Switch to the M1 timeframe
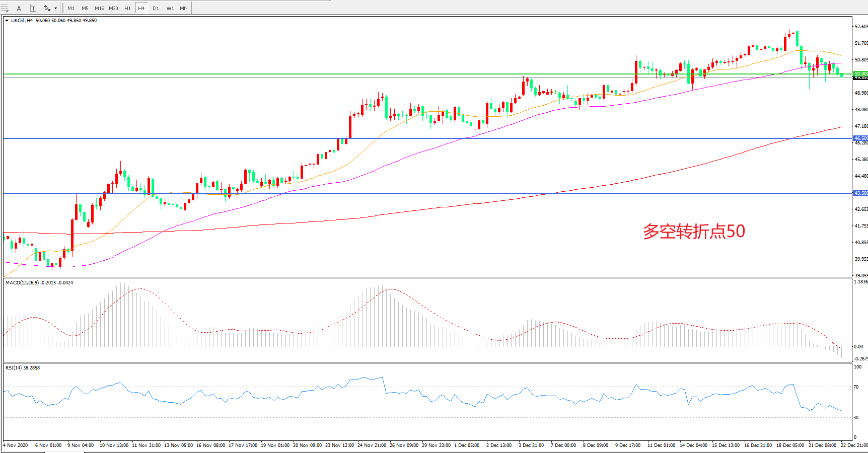Screen dimensions: 868x453 click(71, 8)
